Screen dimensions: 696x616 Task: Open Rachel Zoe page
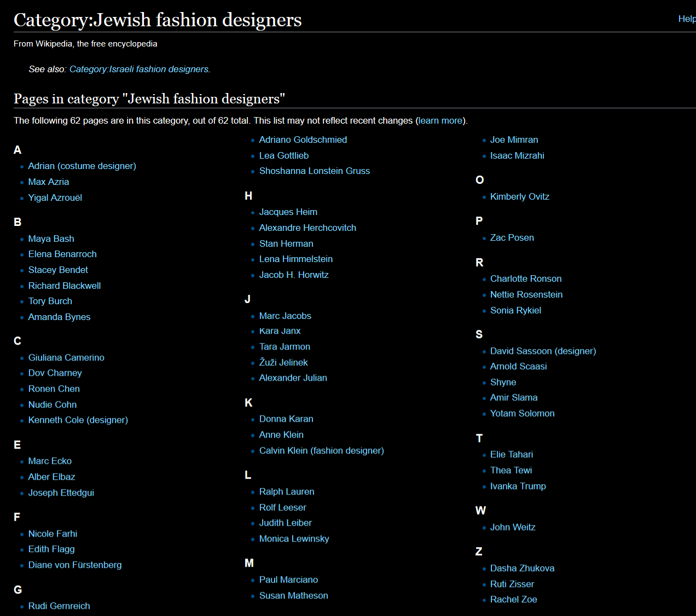pyautogui.click(x=514, y=599)
